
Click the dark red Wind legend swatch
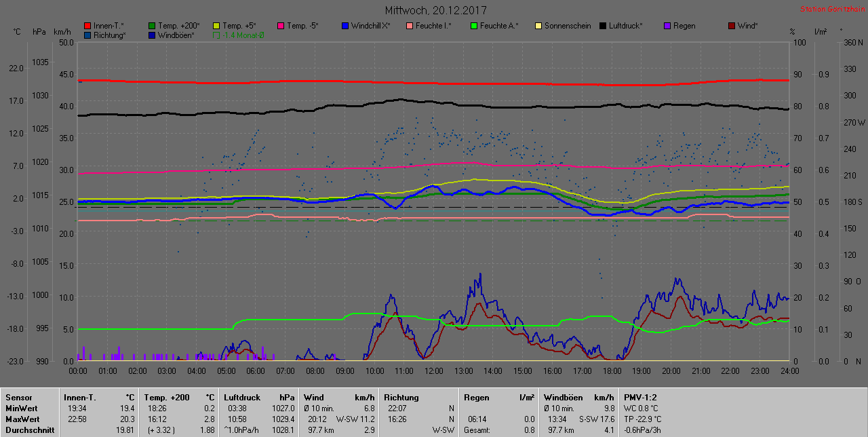click(732, 26)
